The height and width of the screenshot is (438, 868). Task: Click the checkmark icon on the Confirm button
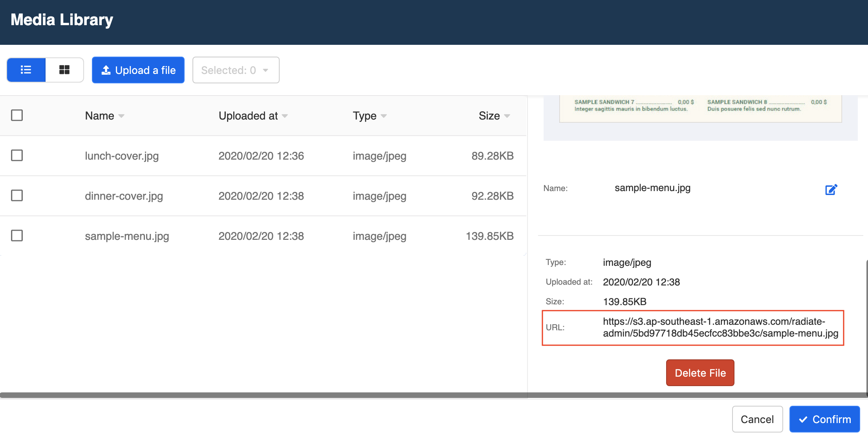[x=803, y=420]
